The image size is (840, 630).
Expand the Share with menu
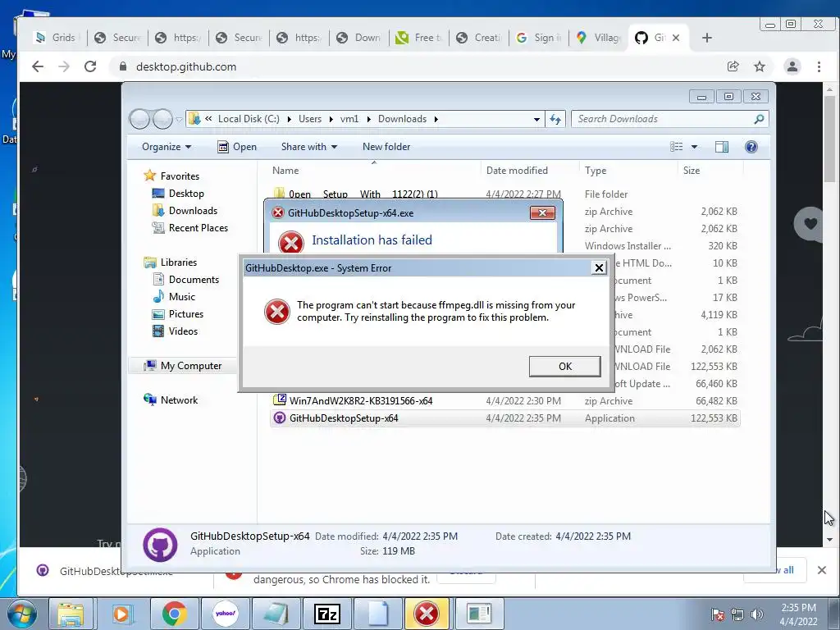tap(309, 147)
